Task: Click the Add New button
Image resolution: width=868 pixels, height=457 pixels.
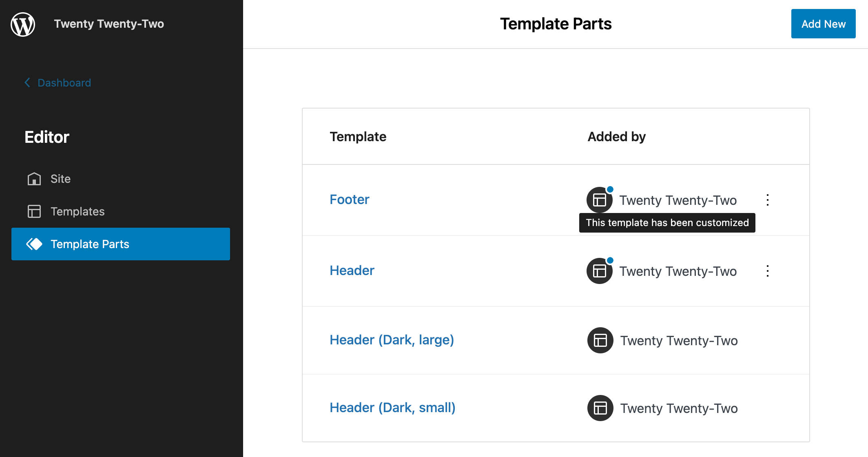Action: click(824, 24)
